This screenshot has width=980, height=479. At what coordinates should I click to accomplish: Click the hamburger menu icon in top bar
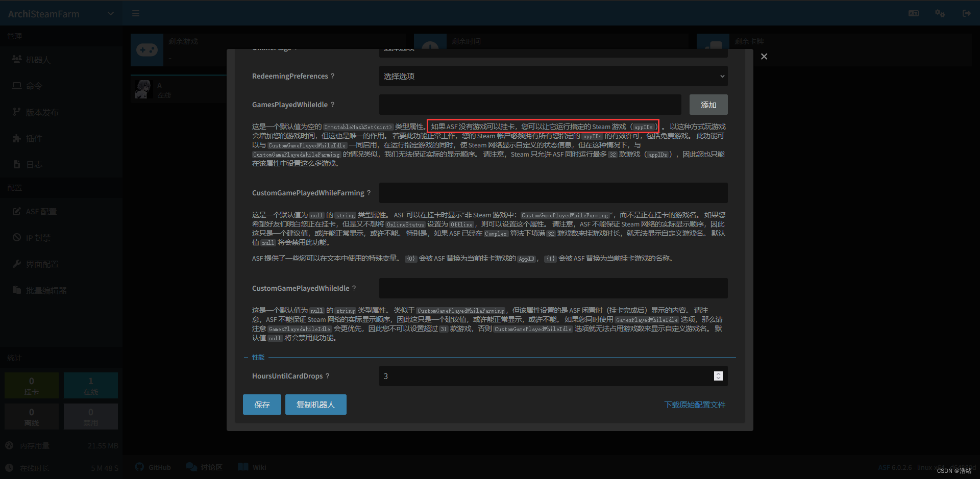pyautogui.click(x=136, y=13)
